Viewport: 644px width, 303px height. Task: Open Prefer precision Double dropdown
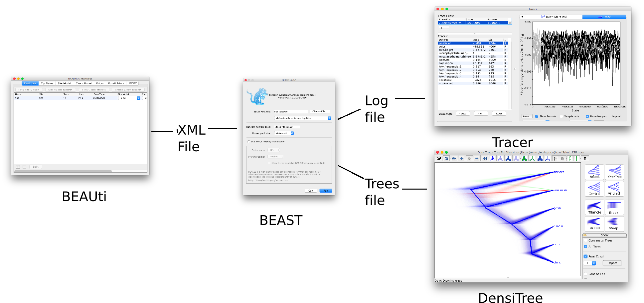[275, 157]
